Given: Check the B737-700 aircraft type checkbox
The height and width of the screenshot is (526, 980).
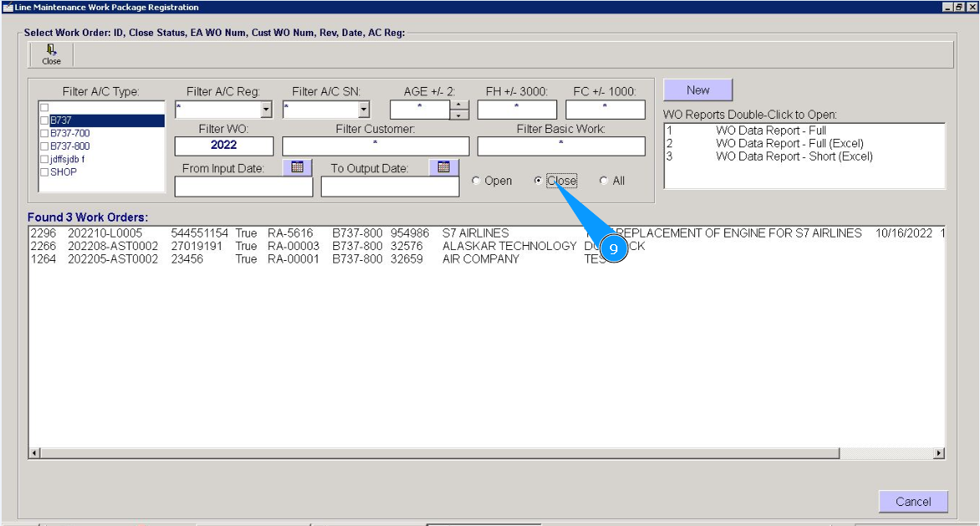Looking at the screenshot, I should 44,133.
